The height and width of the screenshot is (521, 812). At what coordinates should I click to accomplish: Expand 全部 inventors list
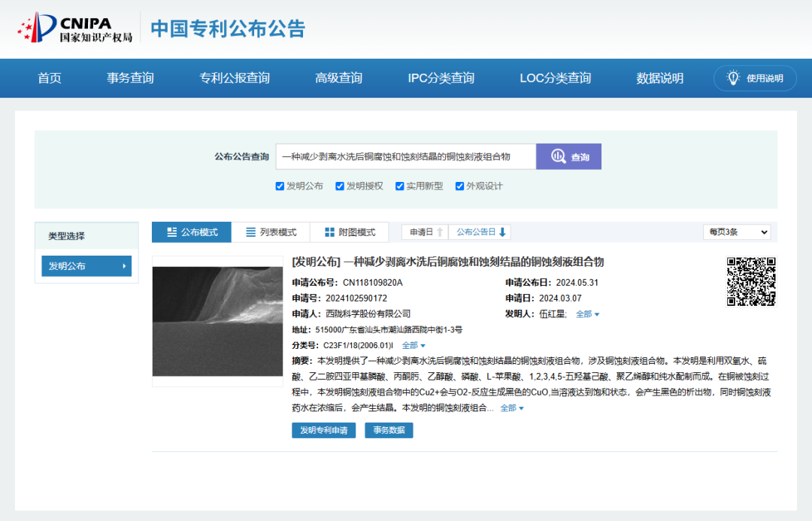point(587,314)
